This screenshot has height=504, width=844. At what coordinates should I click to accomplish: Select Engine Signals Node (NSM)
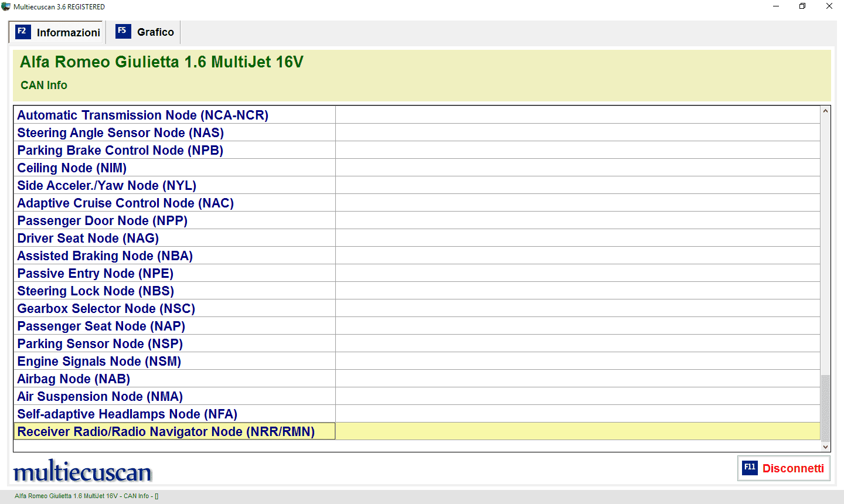tap(417, 361)
